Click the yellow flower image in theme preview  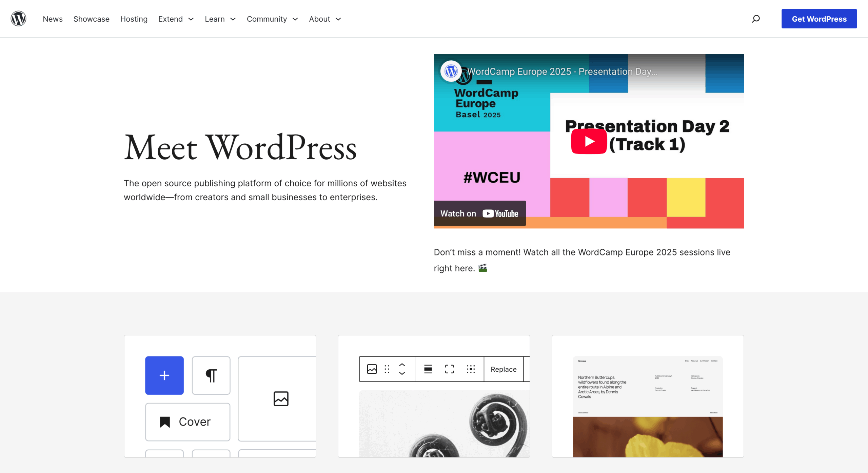click(x=648, y=437)
